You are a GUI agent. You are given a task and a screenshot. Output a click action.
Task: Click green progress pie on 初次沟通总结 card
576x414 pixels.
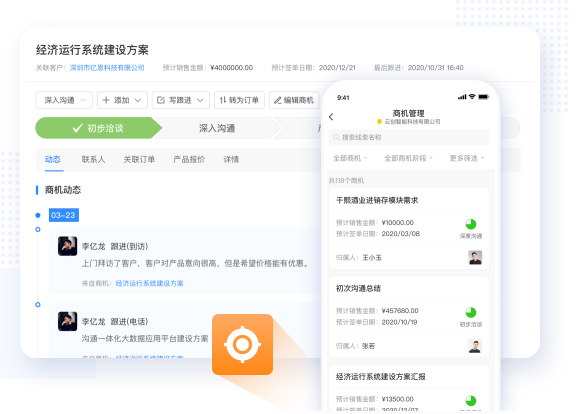click(471, 312)
